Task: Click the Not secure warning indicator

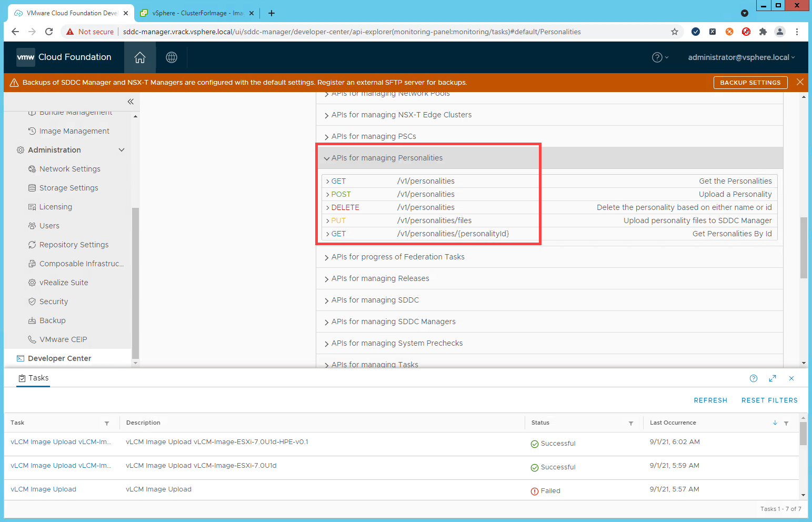Action: coord(90,32)
